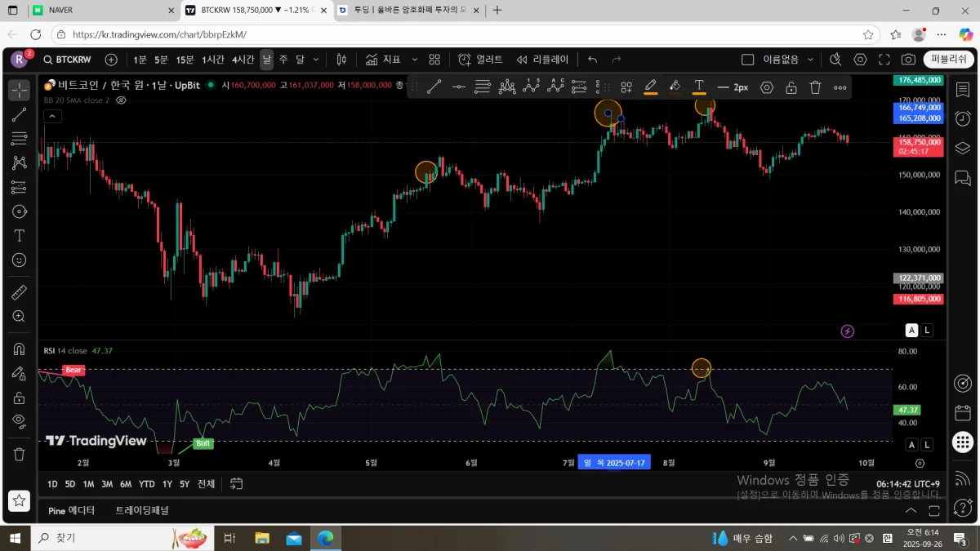Open the chats panel
The image size is (980, 551).
point(962,177)
